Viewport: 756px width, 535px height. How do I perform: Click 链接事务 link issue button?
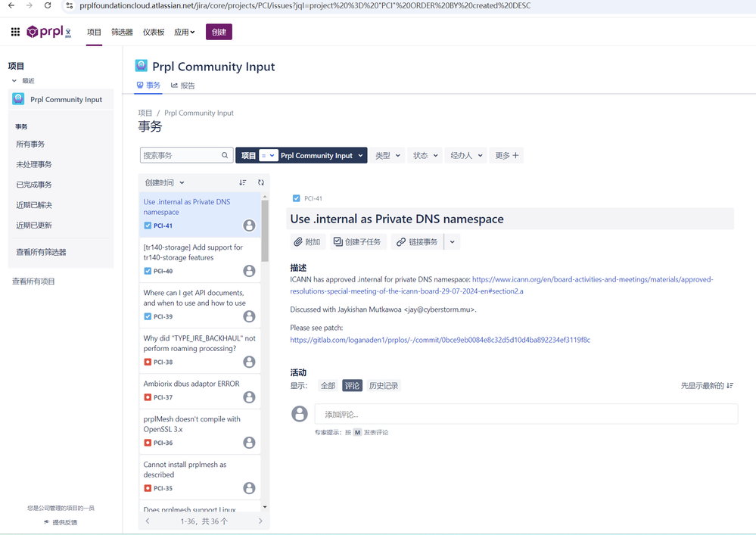pyautogui.click(x=417, y=242)
